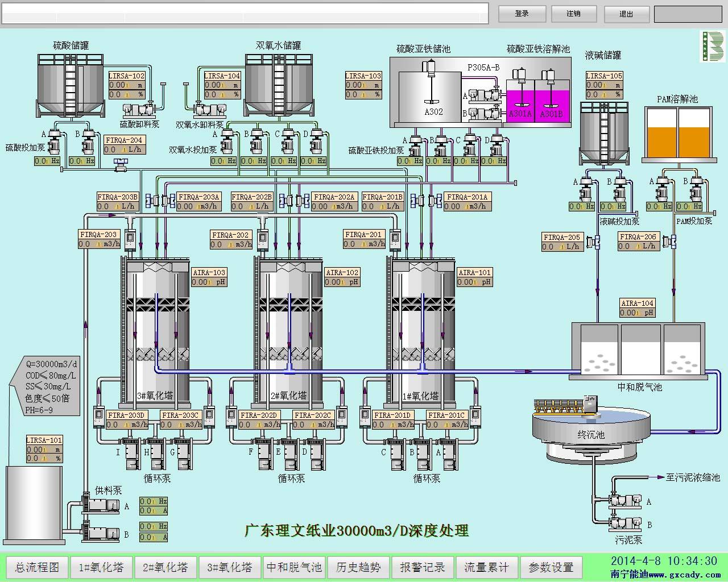The width and height of the screenshot is (728, 582).
Task: Click the FIRA-203D flow readout
Action: 126,419
